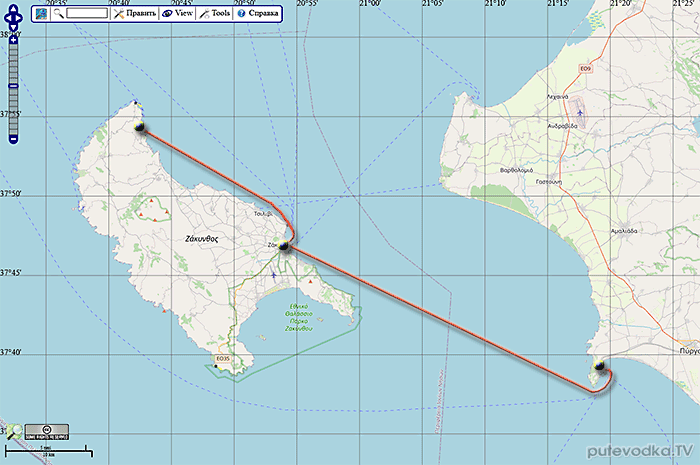Focus the search text field in toolbar

coord(87,13)
